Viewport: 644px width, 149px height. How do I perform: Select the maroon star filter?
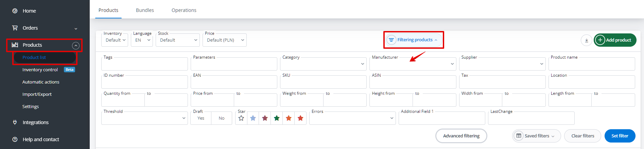(265, 118)
